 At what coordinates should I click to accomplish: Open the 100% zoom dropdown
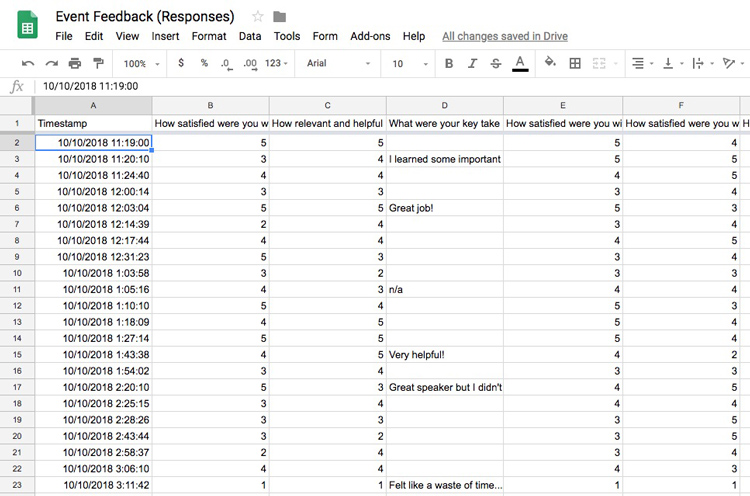tap(140, 63)
